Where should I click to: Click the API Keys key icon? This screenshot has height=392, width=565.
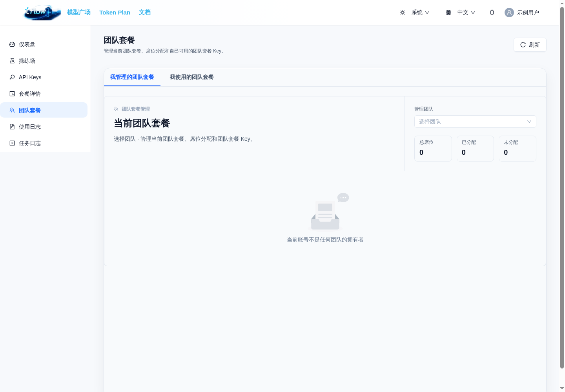coord(12,77)
